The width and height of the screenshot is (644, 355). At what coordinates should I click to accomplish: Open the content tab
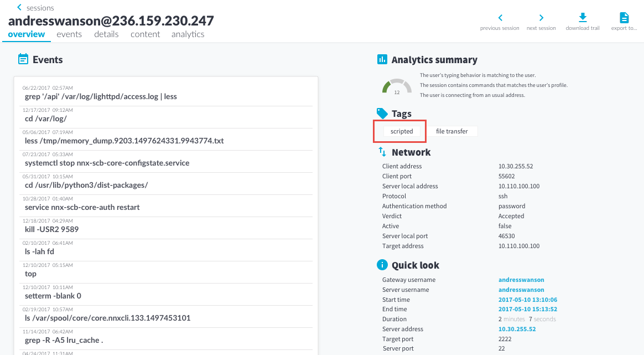coord(145,34)
